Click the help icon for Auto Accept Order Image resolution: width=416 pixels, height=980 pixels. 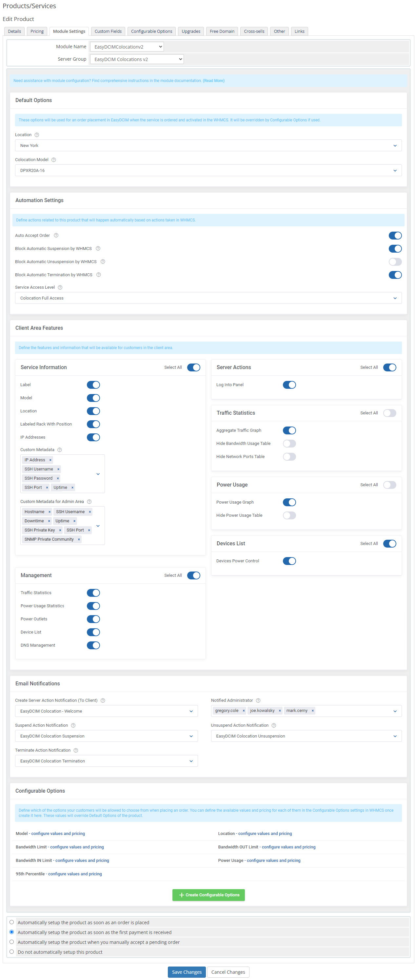click(x=56, y=236)
